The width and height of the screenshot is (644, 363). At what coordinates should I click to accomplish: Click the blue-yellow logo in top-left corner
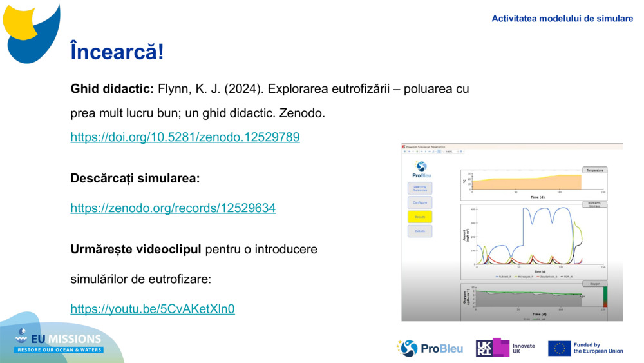(x=31, y=32)
